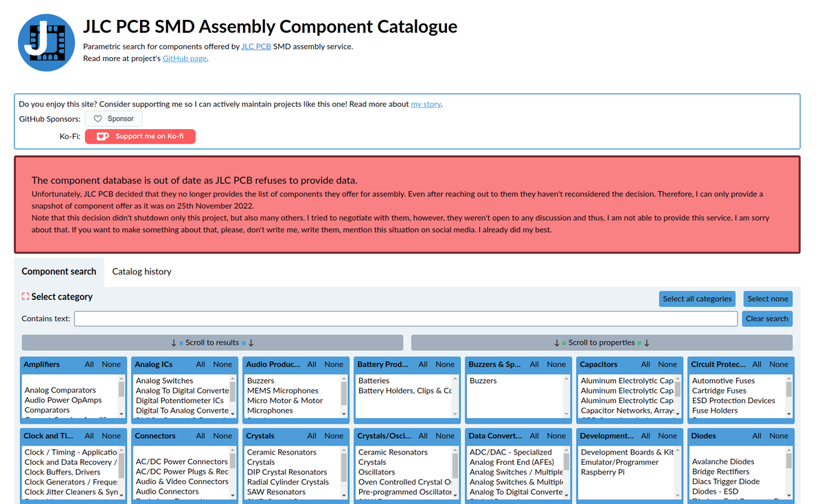
Task: Select Fuse Holders item
Action: pyautogui.click(x=715, y=411)
